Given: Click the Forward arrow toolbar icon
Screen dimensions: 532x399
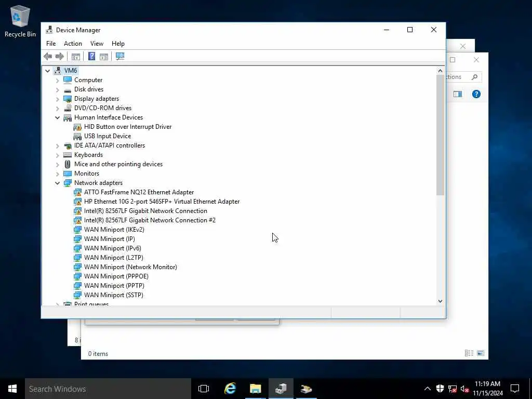Looking at the screenshot, I should pyautogui.click(x=60, y=56).
